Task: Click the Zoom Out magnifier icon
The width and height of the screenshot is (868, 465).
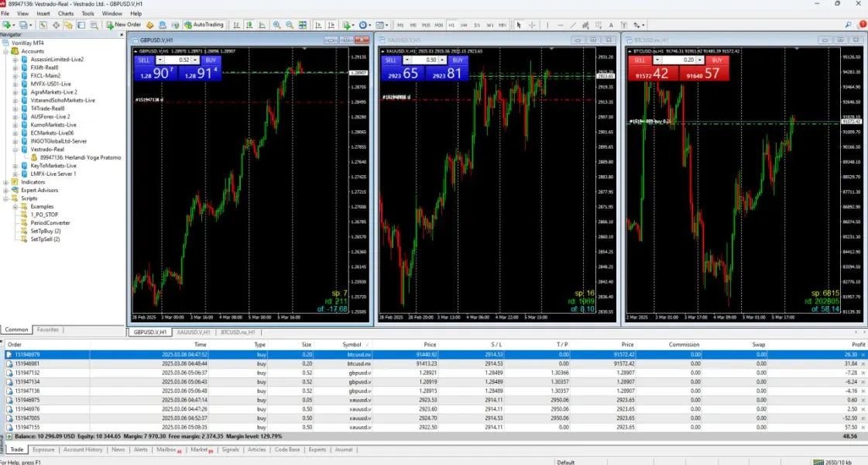Action: (x=290, y=25)
